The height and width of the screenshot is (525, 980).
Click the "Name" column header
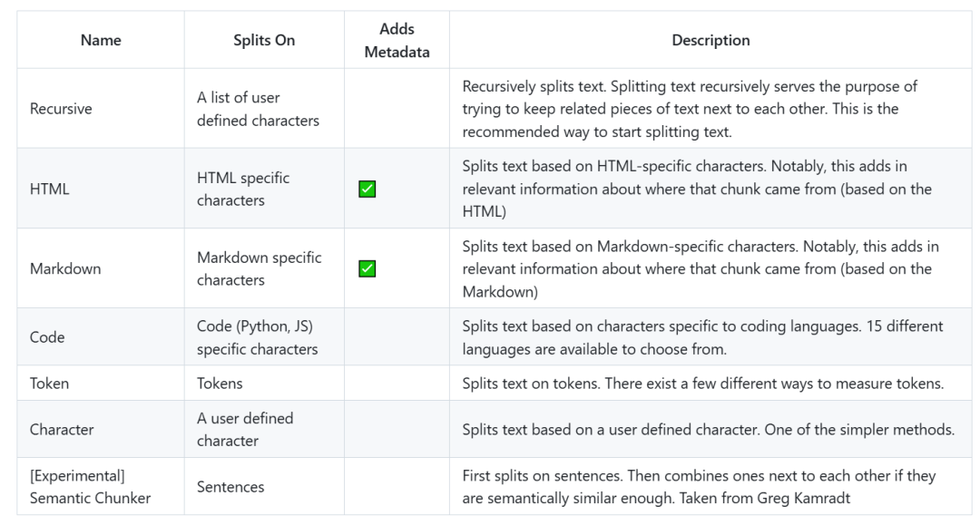[101, 40]
